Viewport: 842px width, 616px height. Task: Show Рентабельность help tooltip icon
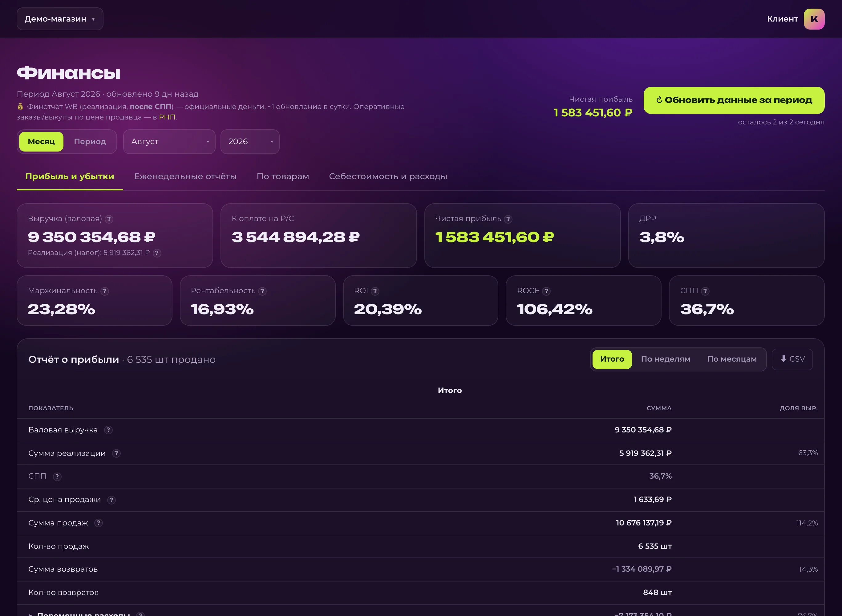tap(262, 291)
